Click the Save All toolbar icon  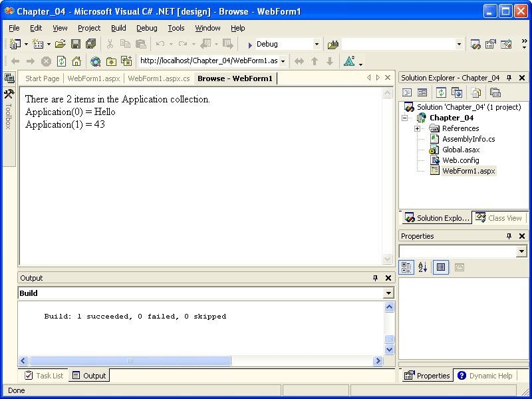pos(90,44)
